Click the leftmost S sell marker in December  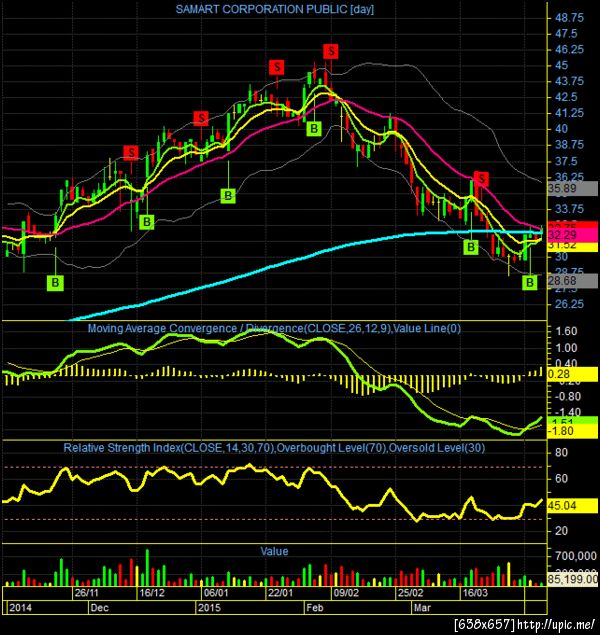pos(131,153)
